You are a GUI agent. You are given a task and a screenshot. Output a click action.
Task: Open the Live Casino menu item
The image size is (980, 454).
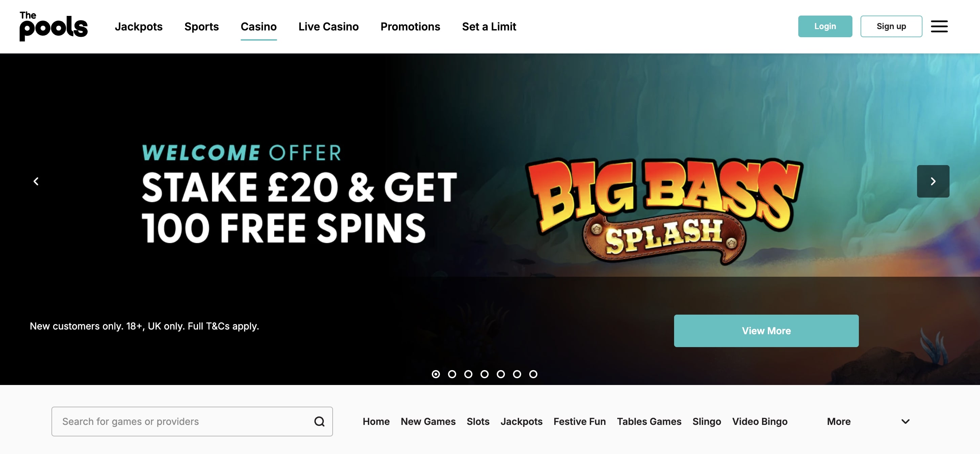coord(328,27)
